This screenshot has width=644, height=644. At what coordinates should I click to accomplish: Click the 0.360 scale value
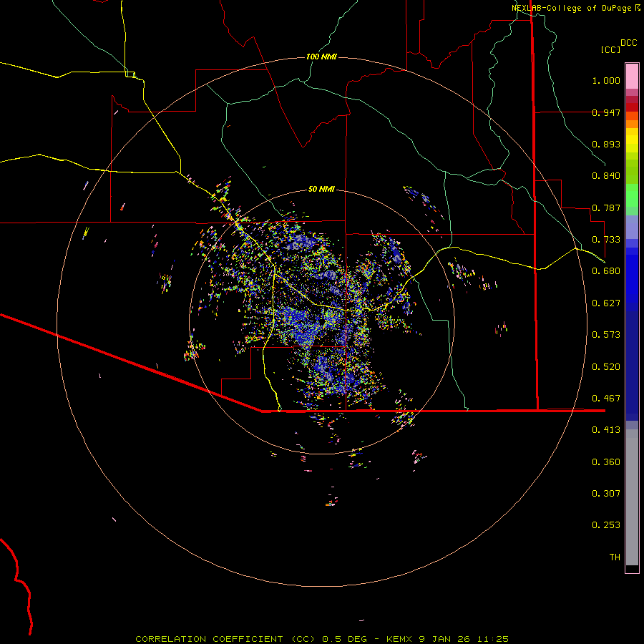click(606, 462)
